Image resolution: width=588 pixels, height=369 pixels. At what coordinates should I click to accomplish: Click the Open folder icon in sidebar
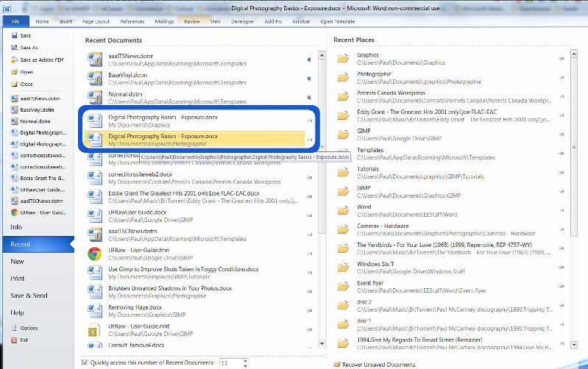(14, 72)
